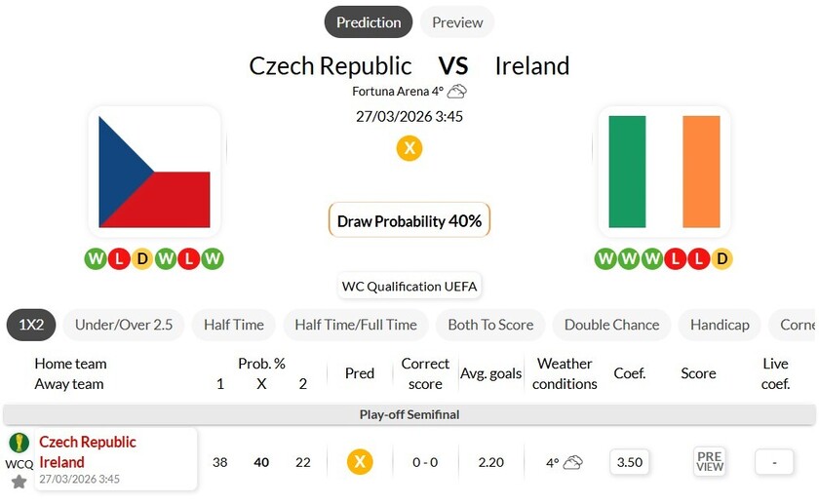
Task: Click Ireland's yellow D form badge
Action: coord(721,258)
